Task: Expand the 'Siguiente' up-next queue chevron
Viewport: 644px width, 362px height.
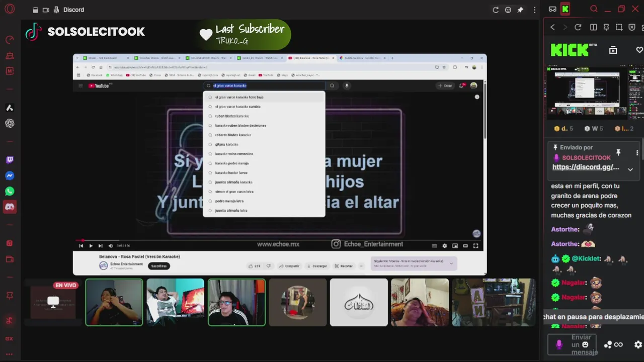Action: [x=451, y=263]
